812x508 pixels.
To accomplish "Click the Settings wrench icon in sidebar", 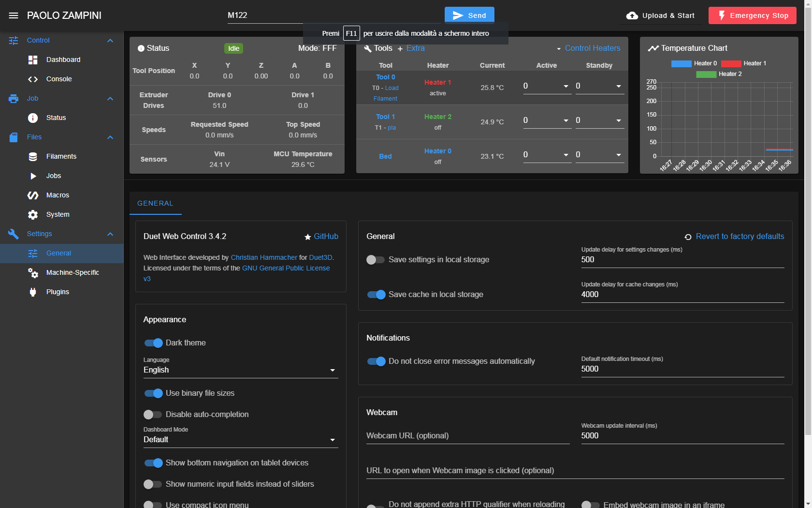I will (x=14, y=234).
